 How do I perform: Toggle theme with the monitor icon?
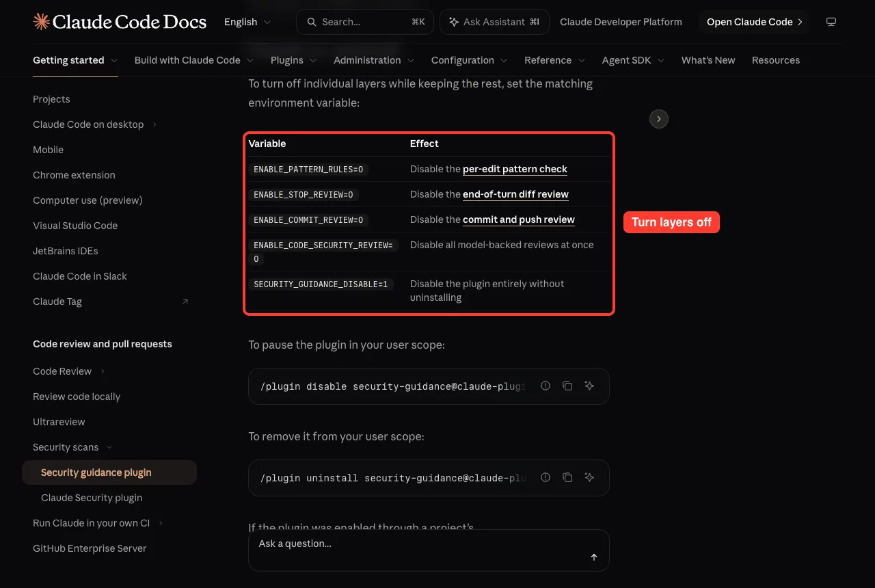pos(831,22)
